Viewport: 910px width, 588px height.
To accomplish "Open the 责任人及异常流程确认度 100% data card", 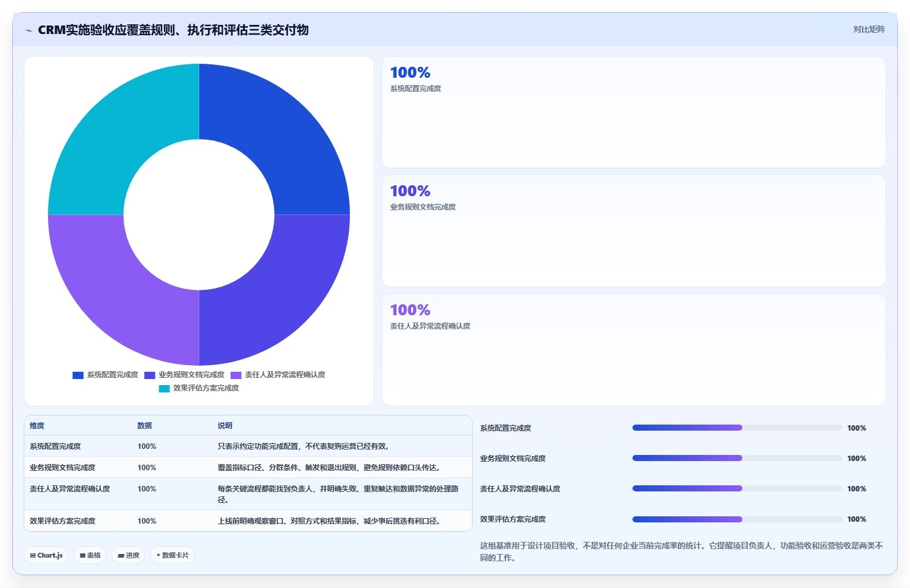I will [x=634, y=350].
